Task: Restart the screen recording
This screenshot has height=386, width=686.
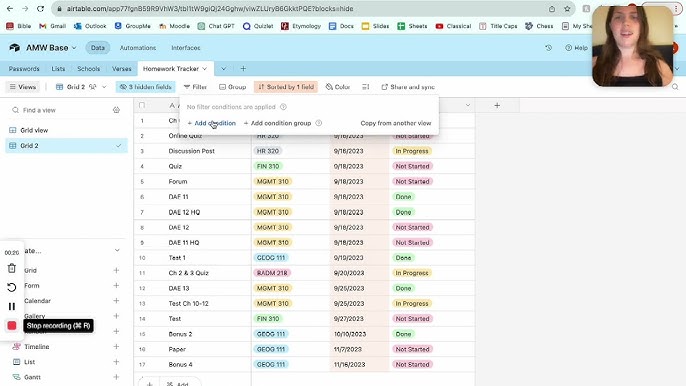Action: (x=12, y=288)
